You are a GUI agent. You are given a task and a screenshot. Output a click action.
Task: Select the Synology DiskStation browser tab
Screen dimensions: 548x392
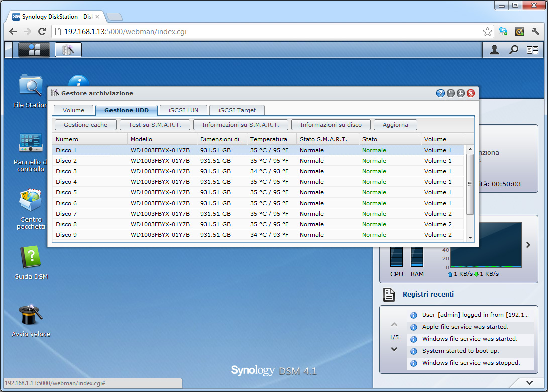tap(56, 17)
